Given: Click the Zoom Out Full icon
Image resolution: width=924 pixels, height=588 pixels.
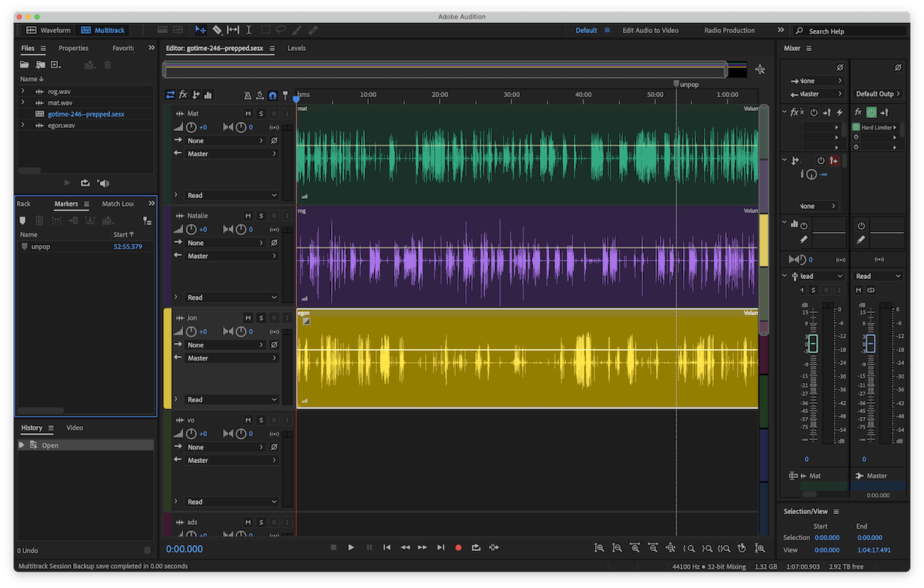Looking at the screenshot, I should coord(671,548).
